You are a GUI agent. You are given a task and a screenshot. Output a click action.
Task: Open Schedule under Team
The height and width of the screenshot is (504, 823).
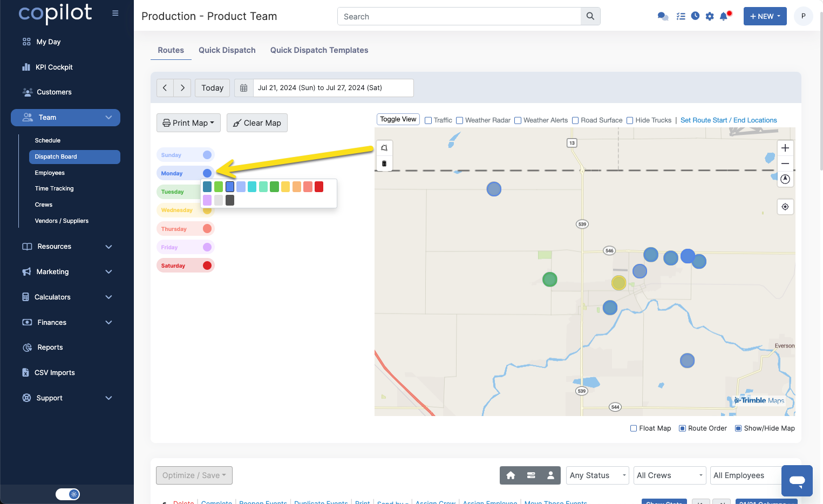[x=47, y=140]
